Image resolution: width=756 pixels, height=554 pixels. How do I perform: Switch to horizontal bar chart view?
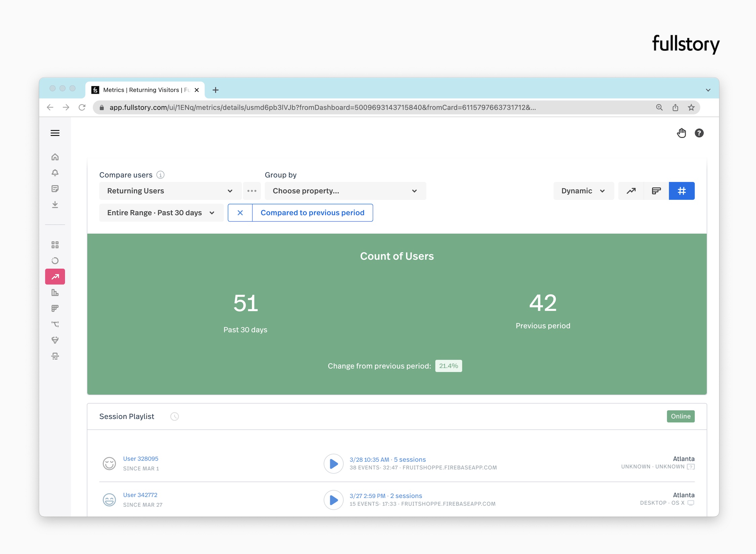click(x=656, y=191)
